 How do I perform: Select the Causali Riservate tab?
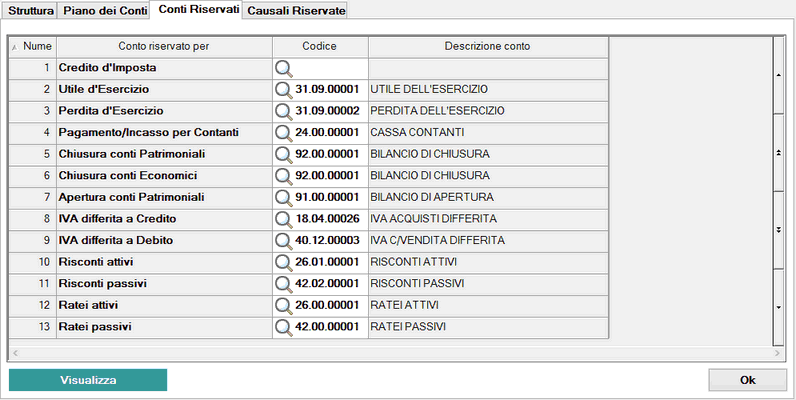296,11
